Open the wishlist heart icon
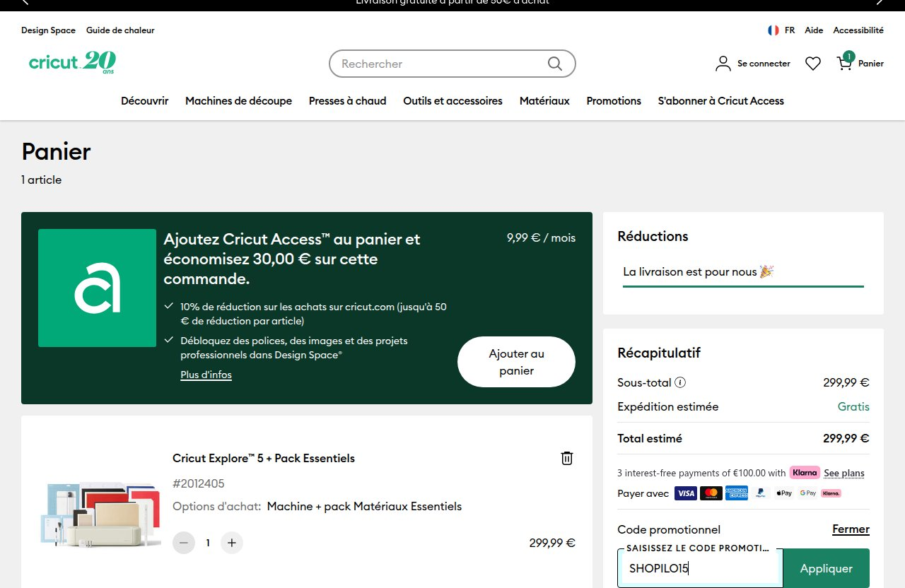The image size is (905, 588). 813,64
